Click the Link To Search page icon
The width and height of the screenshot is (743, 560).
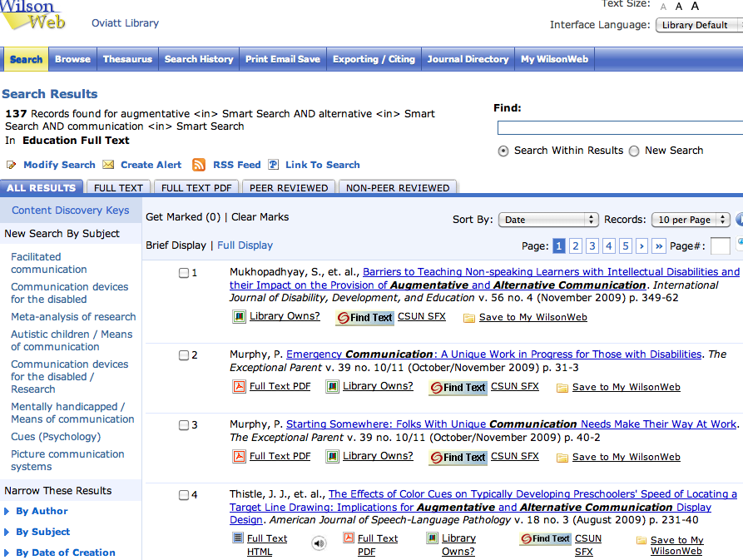point(274,165)
